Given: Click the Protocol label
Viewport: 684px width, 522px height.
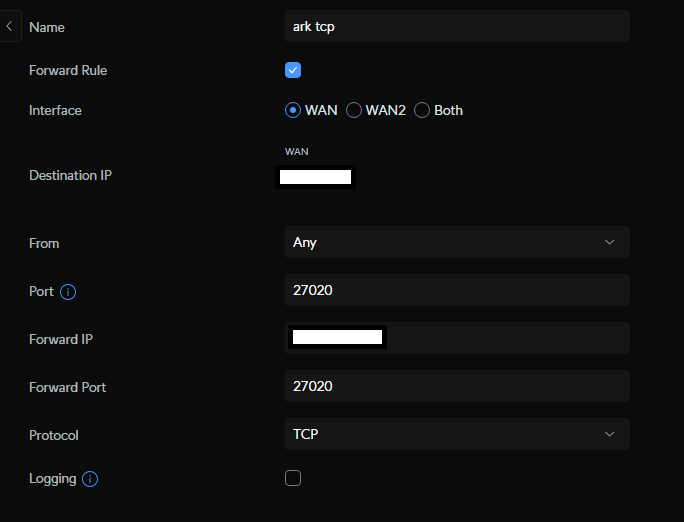Looking at the screenshot, I should click(x=54, y=435).
